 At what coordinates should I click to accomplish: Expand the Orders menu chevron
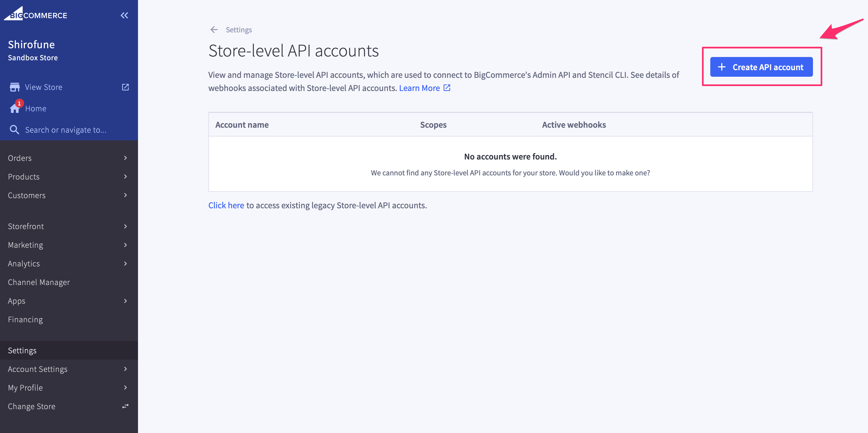coord(125,158)
